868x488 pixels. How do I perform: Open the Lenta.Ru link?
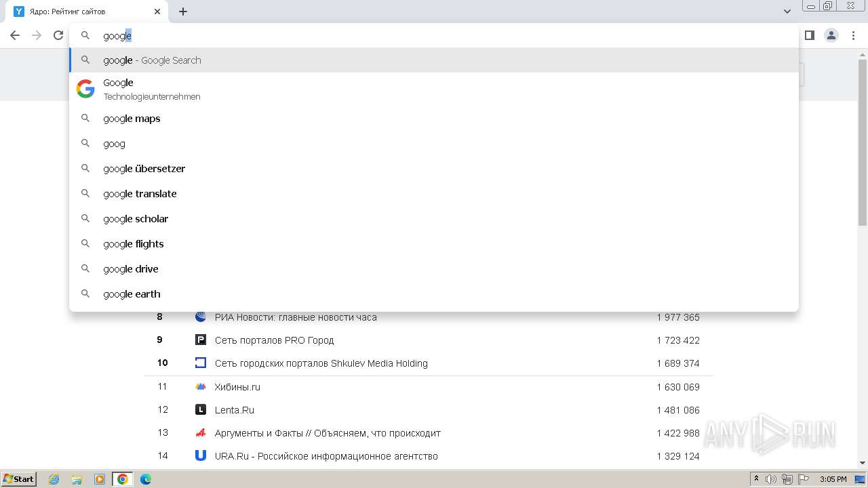[x=235, y=410]
